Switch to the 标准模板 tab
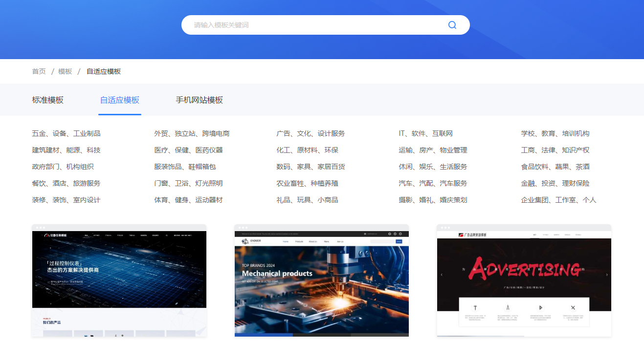Image resolution: width=644 pixels, height=342 pixels. click(47, 100)
